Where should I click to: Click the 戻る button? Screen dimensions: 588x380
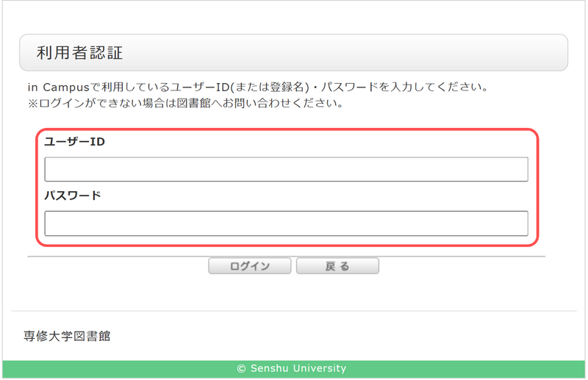[x=337, y=266]
